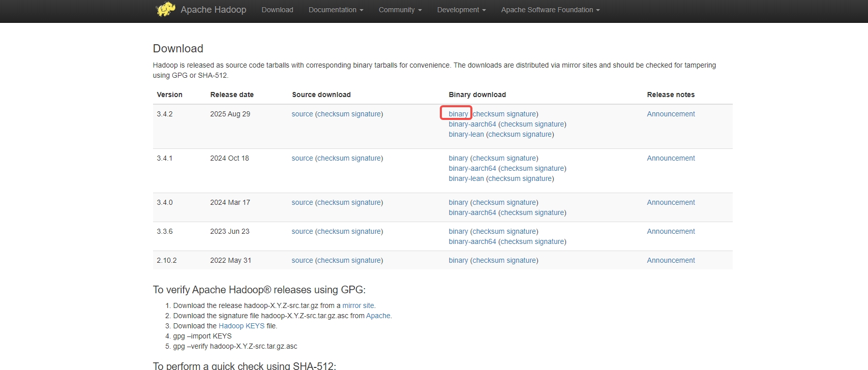The width and height of the screenshot is (868, 370).
Task: Read the 3.4.0 release Announcement
Action: (671, 202)
